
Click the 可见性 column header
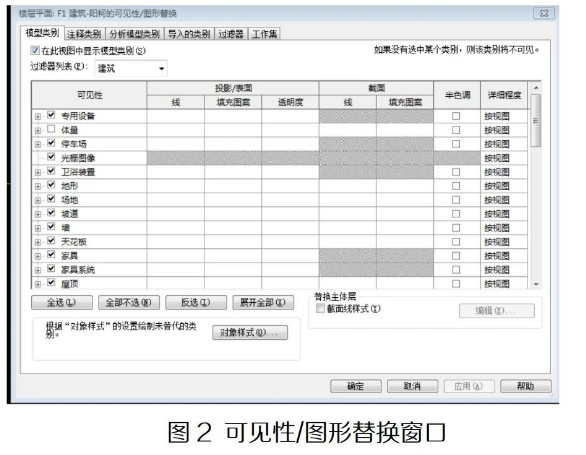[89, 95]
